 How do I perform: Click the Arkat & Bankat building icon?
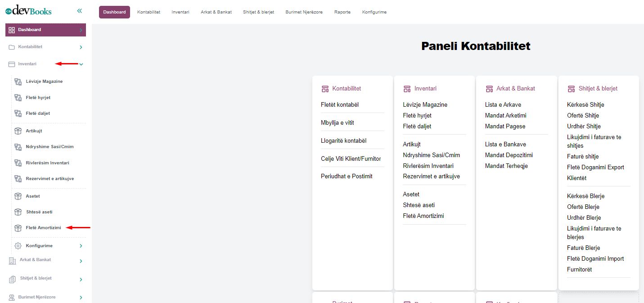(12, 261)
